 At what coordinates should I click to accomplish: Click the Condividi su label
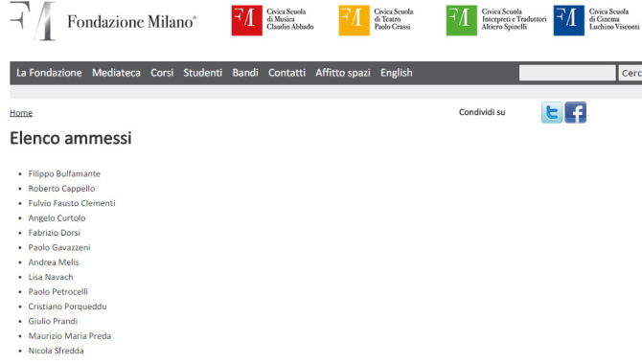point(482,112)
